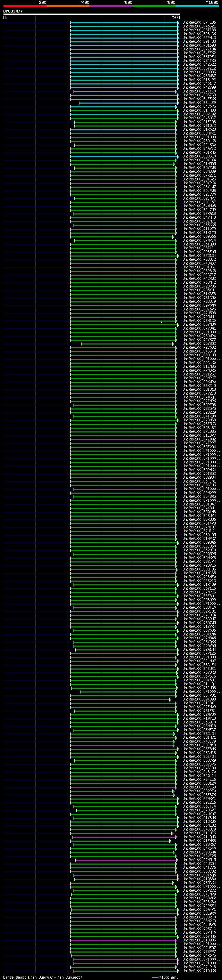Screen dimensions: 222x980
Task: Click the magenta alignment bar of UniRef100_Q1LQM3
Action: [125, 837]
